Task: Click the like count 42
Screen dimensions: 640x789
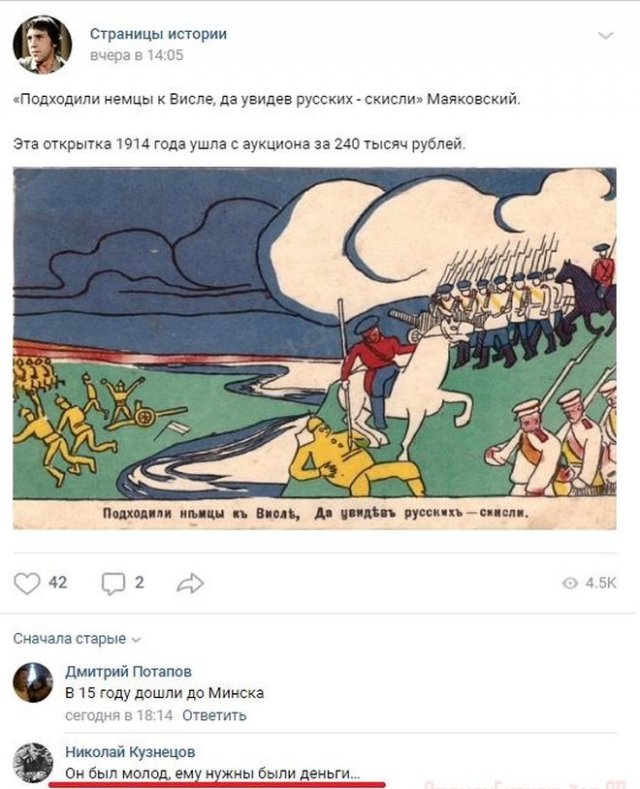Action: [58, 583]
